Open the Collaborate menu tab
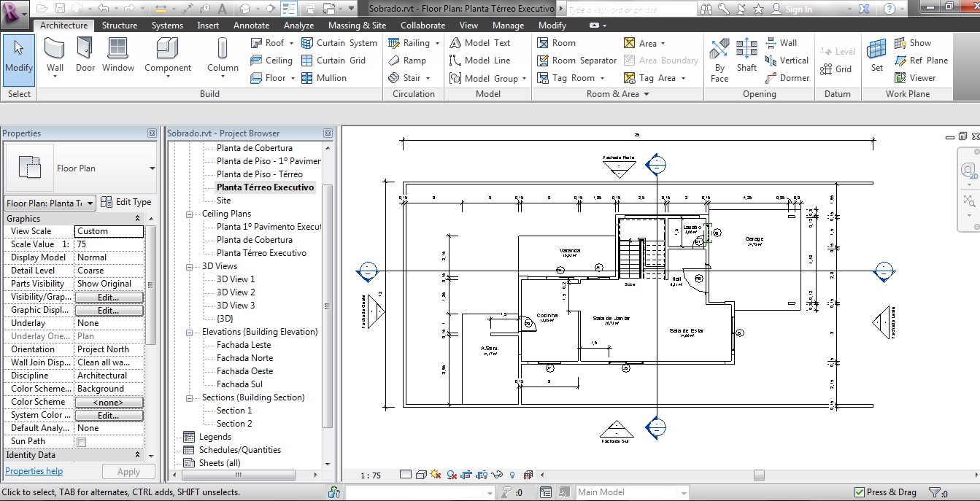Image resolution: width=980 pixels, height=501 pixels. click(x=423, y=24)
